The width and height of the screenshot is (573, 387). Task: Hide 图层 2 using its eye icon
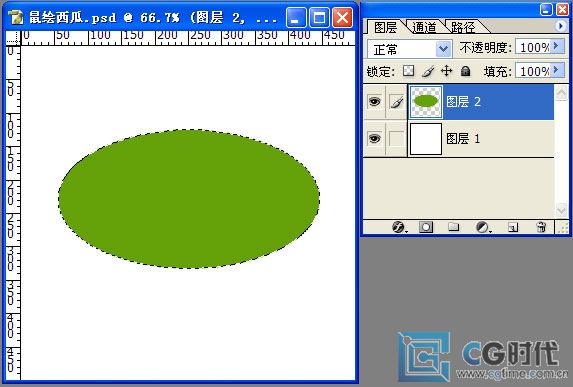tap(374, 102)
